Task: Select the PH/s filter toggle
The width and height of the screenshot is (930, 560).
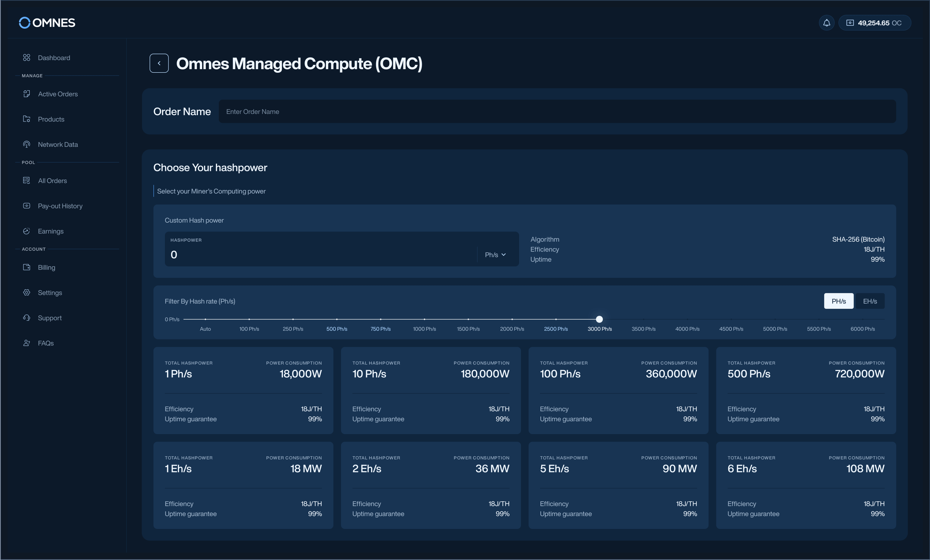Action: 839,301
